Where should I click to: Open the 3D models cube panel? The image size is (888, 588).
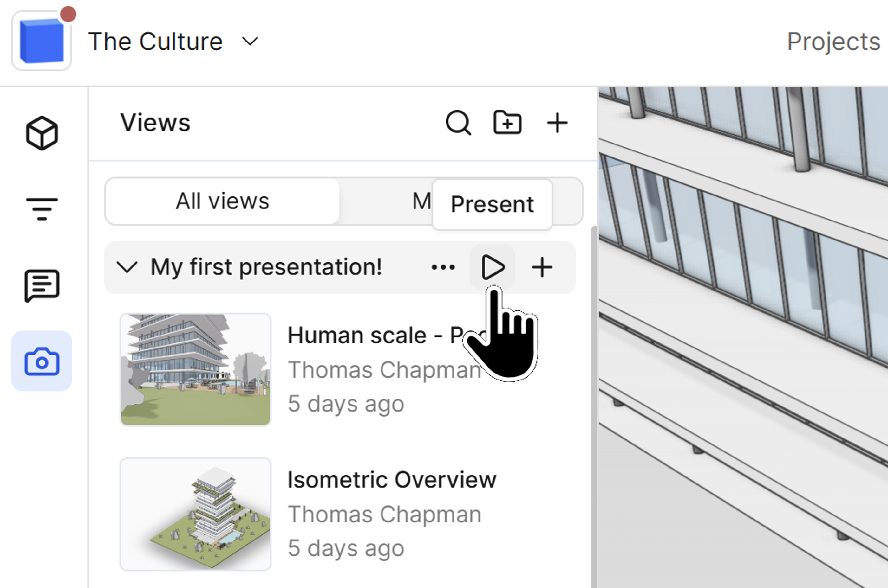point(42,133)
